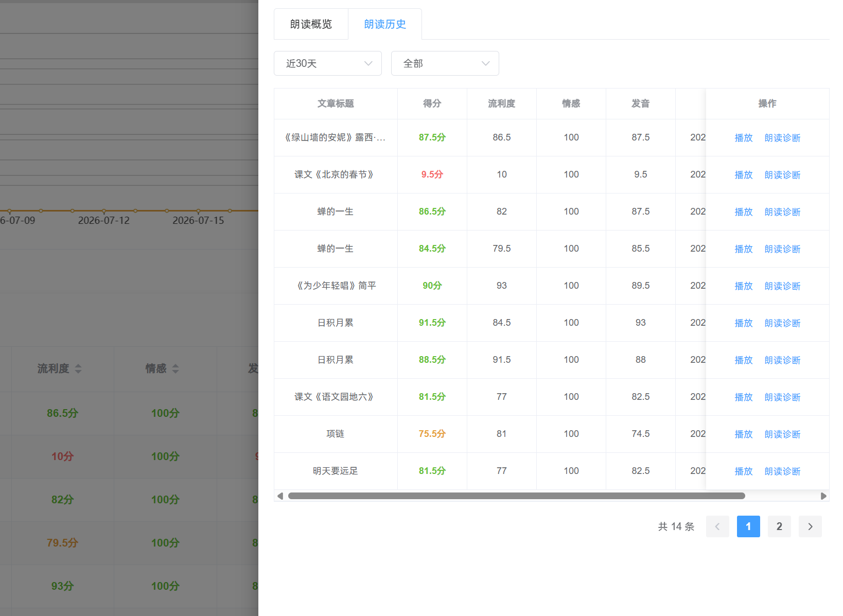Click the 得分 column header
This screenshot has width=843, height=616.
click(432, 103)
